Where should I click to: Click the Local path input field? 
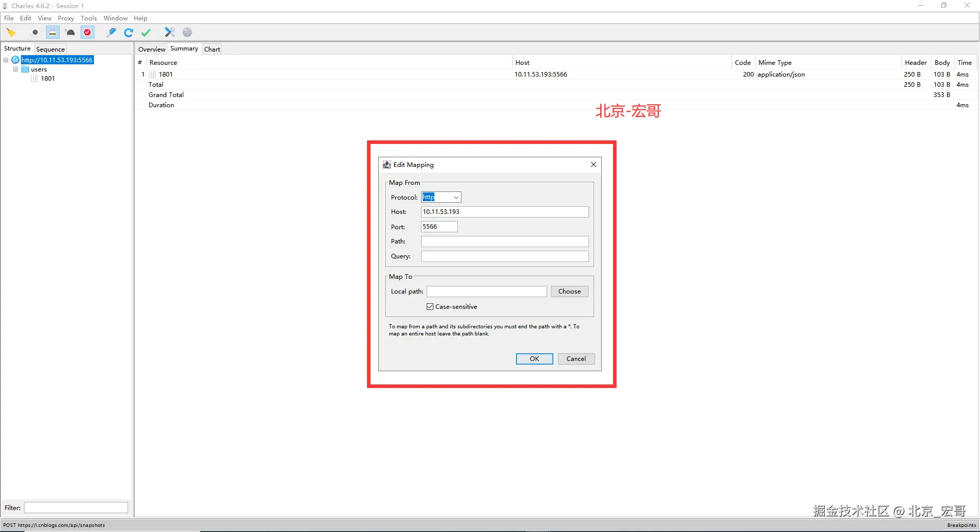486,292
